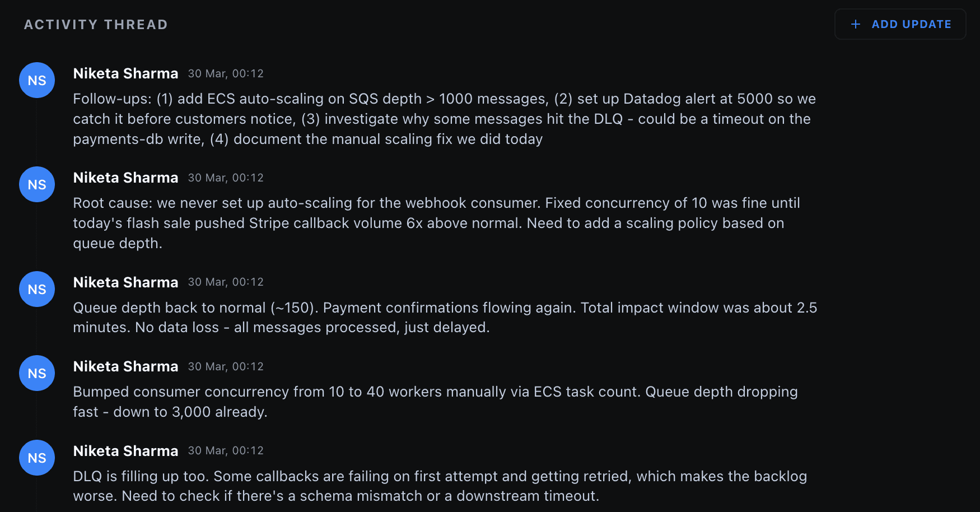Click the queue depth back to normal message
The image size is (980, 512).
click(442, 317)
